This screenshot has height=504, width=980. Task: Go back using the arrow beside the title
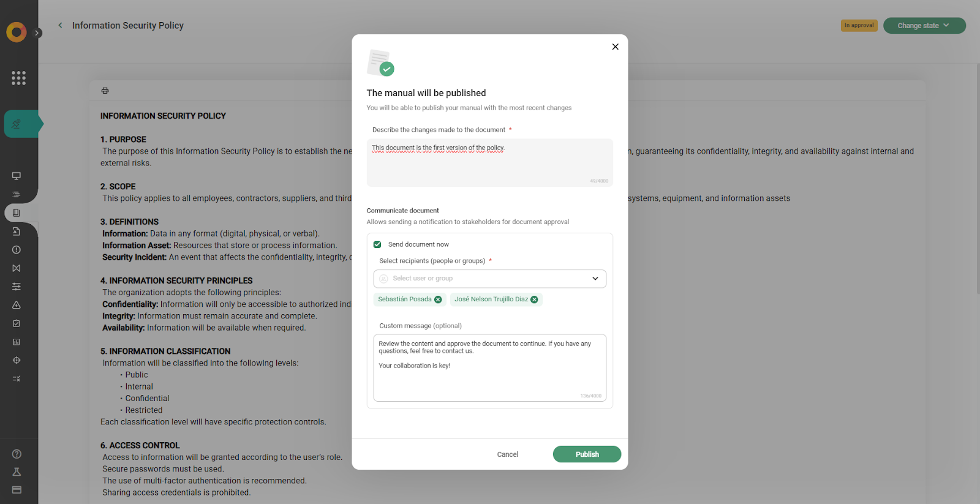click(60, 25)
